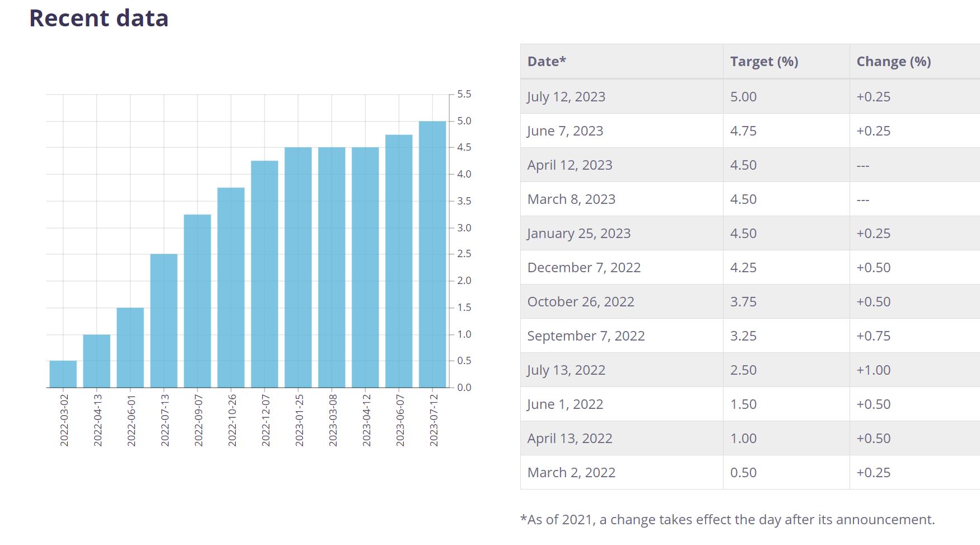Click the 1.50 target value cell

[x=786, y=404]
